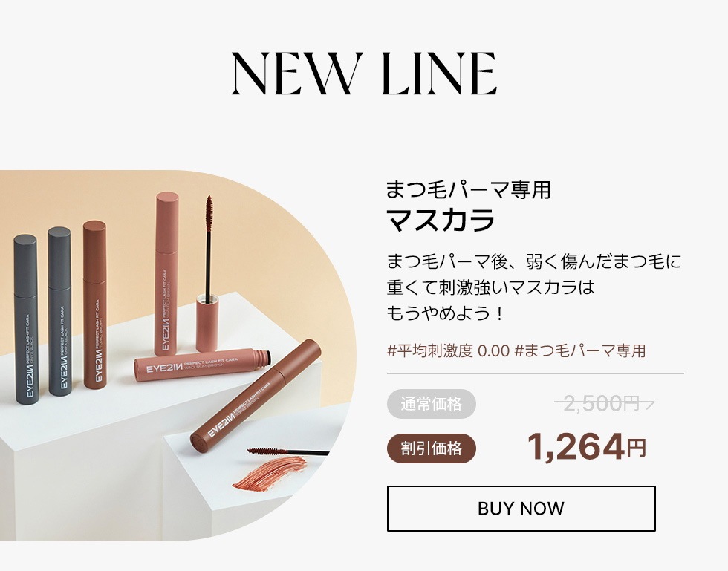This screenshot has height=571, width=728.
Task: Click the mascara wand lying near smear
Action: coord(288,451)
